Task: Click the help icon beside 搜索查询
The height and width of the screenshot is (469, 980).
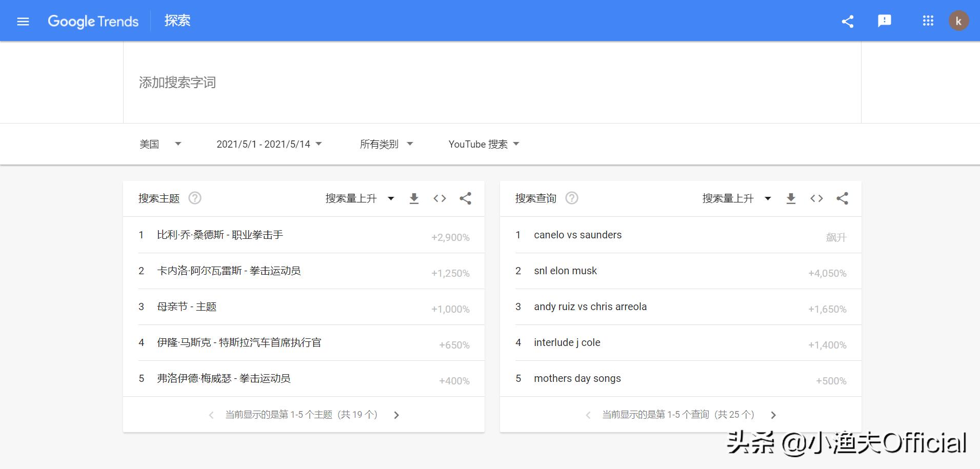Action: [572, 198]
